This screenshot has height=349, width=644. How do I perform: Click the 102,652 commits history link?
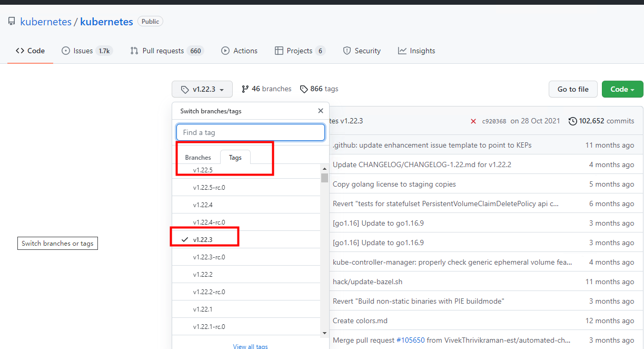[601, 121]
